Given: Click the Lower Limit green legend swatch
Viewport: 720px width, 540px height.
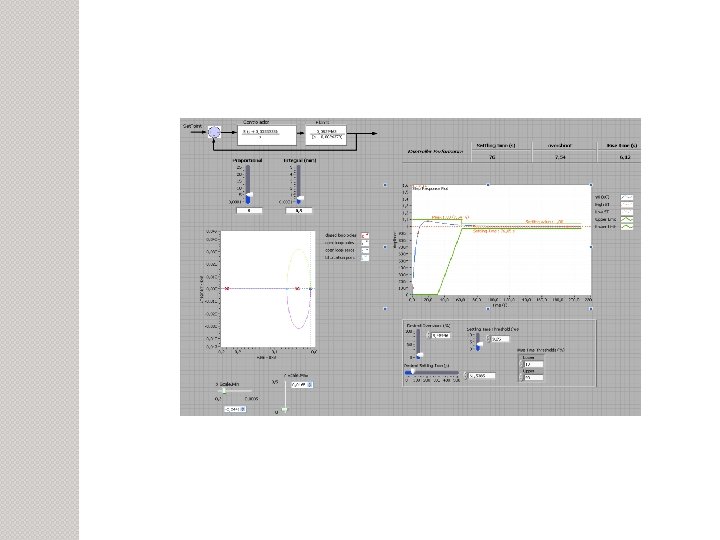Looking at the screenshot, I should pos(626,227).
